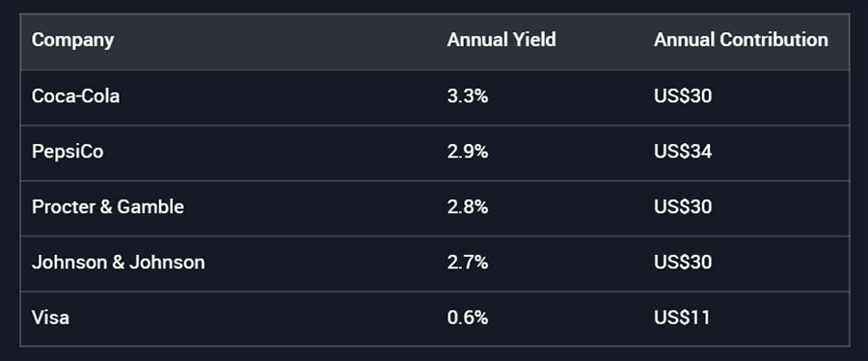The height and width of the screenshot is (361, 868).
Task: Click the US$34 PepsiCo contribution
Action: pyautogui.click(x=683, y=153)
